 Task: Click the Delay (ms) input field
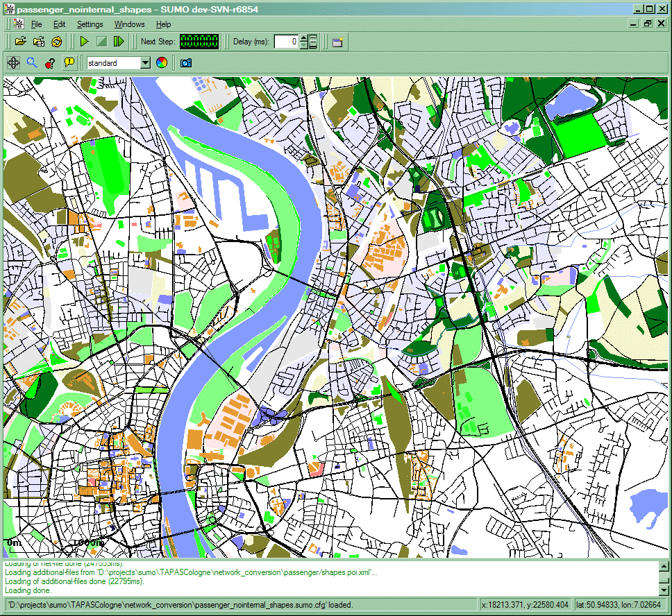pyautogui.click(x=286, y=42)
